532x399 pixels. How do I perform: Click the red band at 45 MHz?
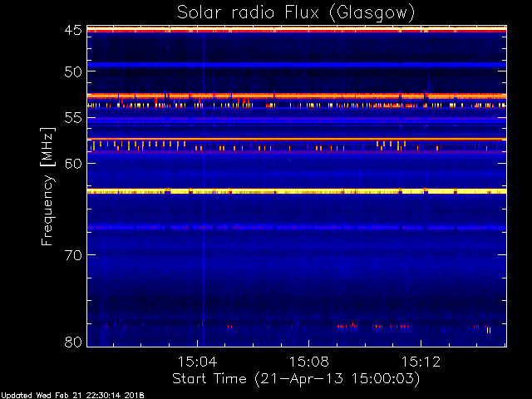coord(297,30)
